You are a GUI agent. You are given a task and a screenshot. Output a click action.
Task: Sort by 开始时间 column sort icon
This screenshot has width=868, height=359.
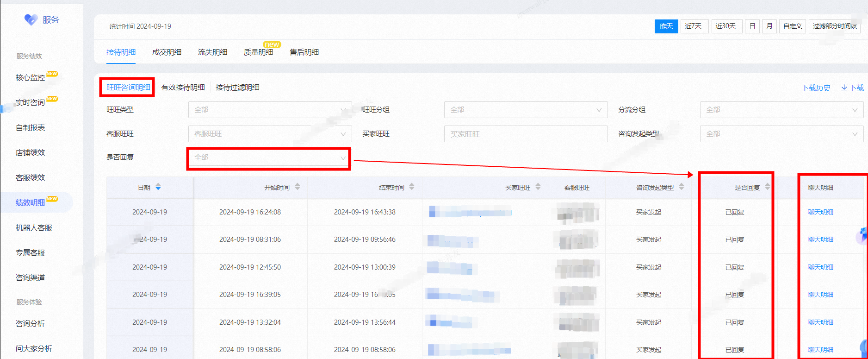click(x=298, y=187)
